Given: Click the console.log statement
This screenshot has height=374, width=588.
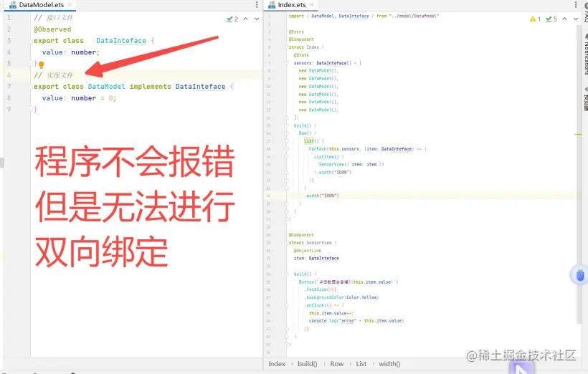Looking at the screenshot, I should 356,321.
